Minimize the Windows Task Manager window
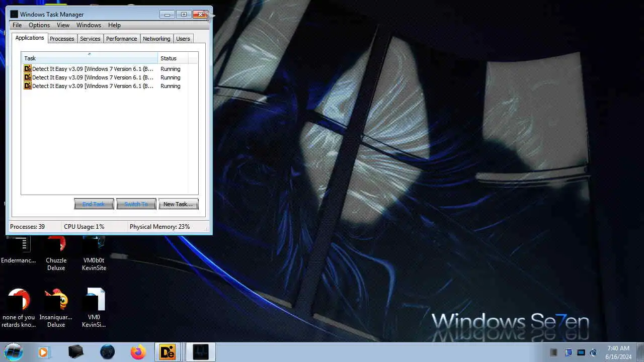Viewport: 644px width, 362px height. [x=167, y=14]
